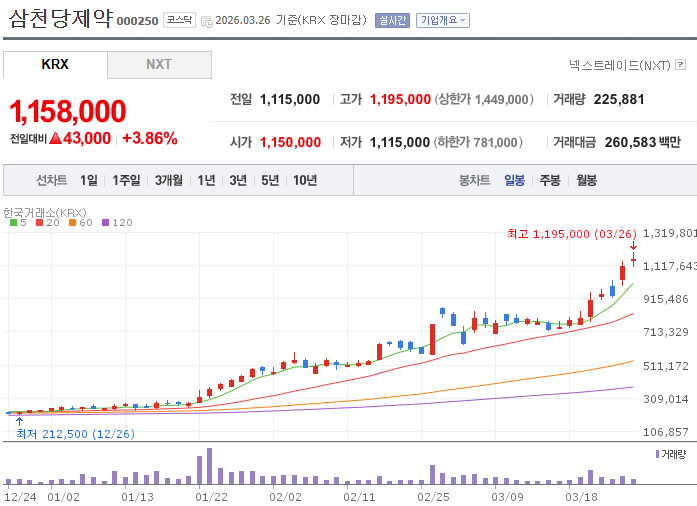Open the Nextrade help question-mark icon
The width and height of the screenshot is (697, 506).
point(680,65)
